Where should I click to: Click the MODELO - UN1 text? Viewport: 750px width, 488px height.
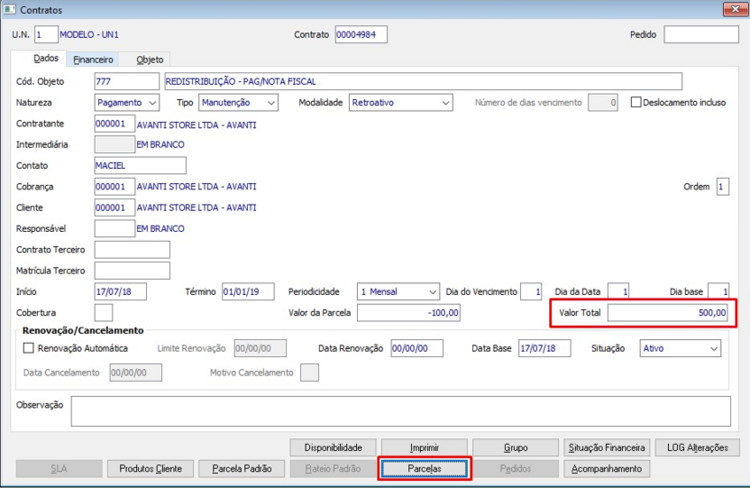89,35
